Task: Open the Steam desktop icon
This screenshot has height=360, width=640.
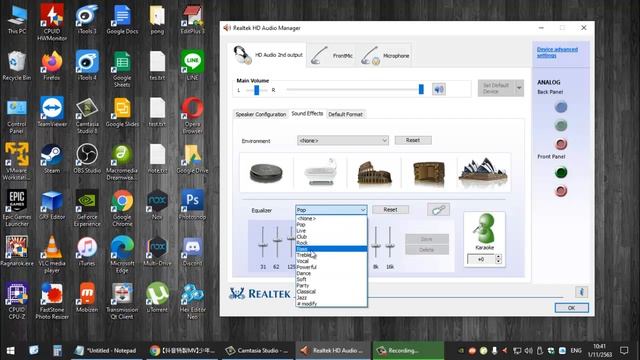Action: click(x=52, y=159)
